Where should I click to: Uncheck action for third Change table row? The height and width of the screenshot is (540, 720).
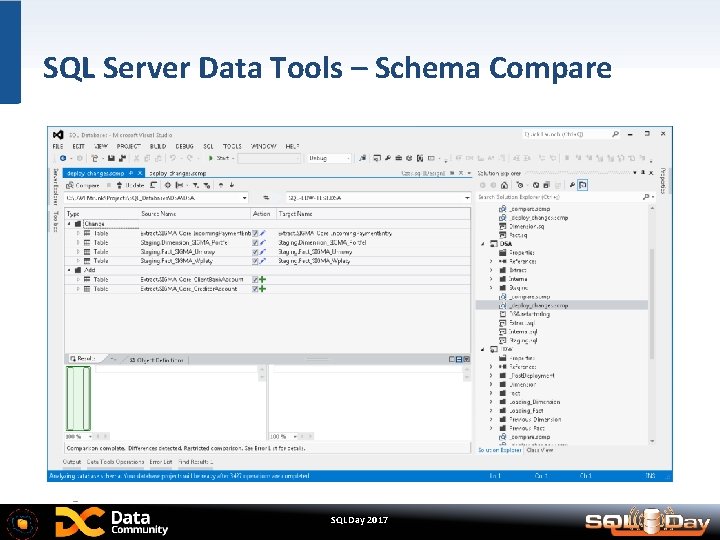pos(255,252)
